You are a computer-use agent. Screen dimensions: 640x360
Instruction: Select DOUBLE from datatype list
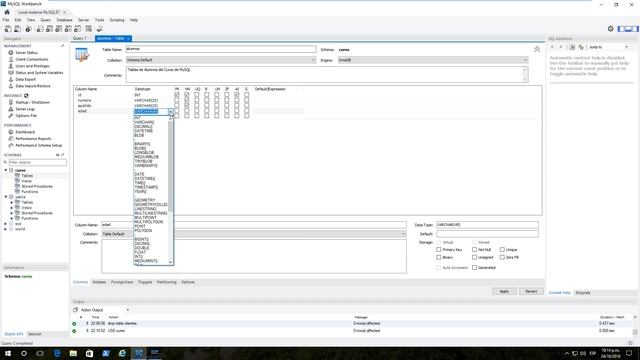pyautogui.click(x=142, y=248)
